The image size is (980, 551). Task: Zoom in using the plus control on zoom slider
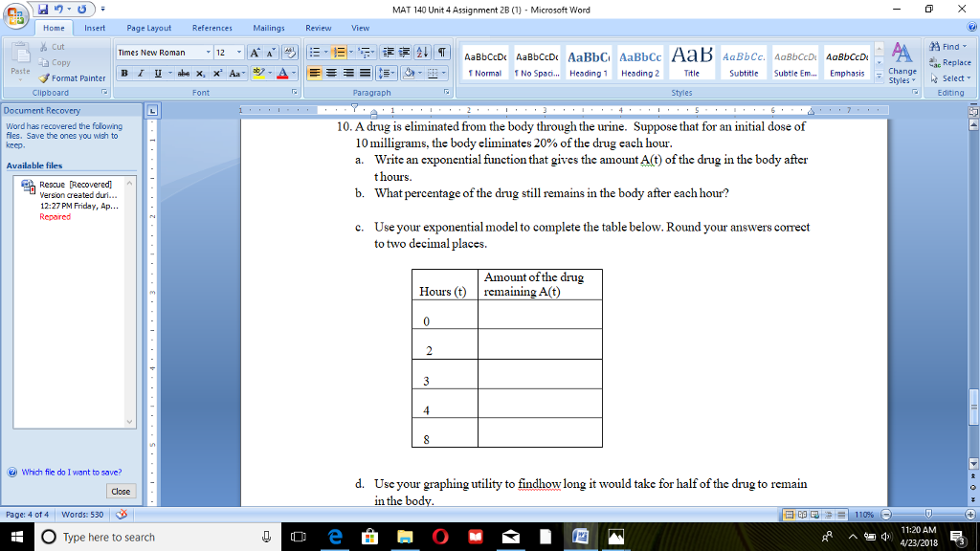969,515
